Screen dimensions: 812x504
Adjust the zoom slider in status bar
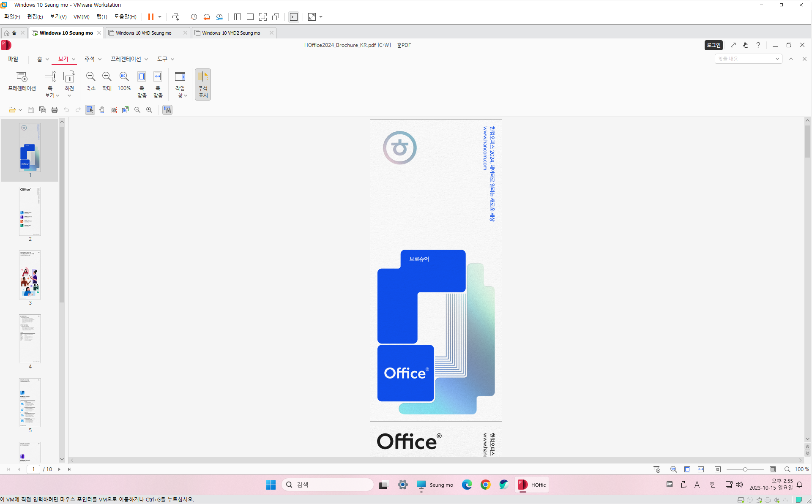coord(745,469)
